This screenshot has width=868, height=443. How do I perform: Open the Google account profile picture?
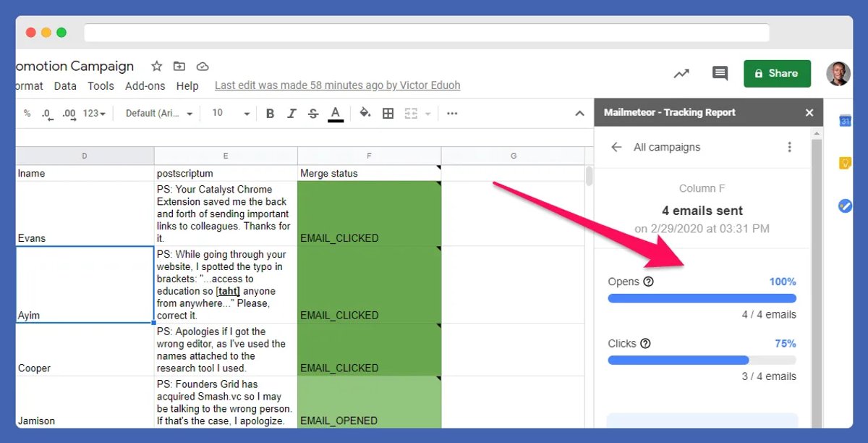pos(838,73)
